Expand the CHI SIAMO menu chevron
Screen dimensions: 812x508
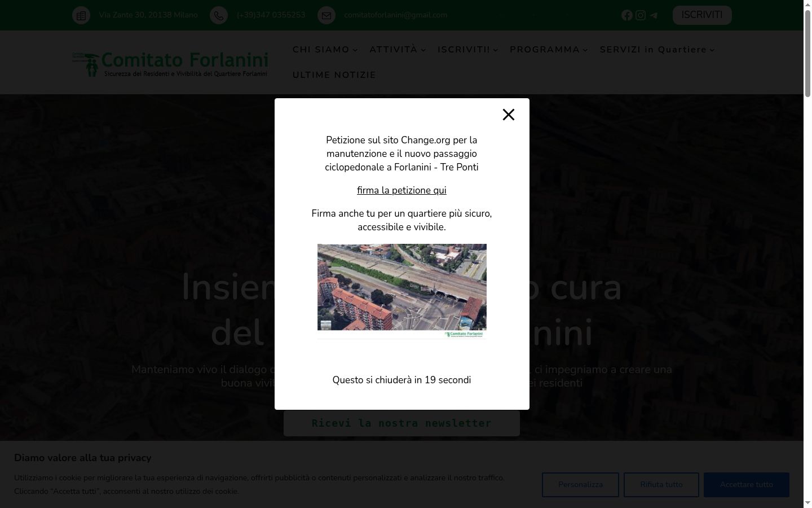pos(355,50)
